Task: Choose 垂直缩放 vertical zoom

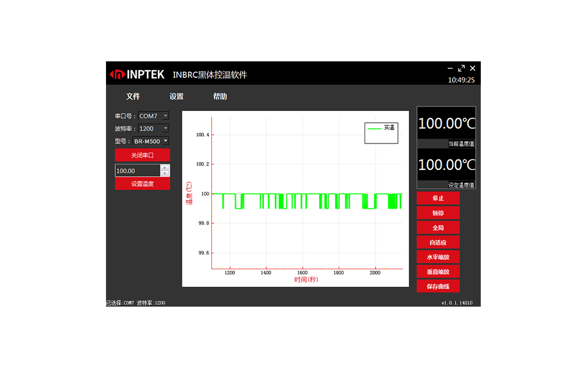Action: tap(438, 272)
